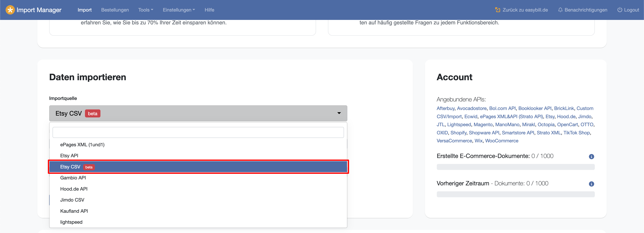Open the BrickLink link
The height and width of the screenshot is (233, 644).
coord(564,108)
